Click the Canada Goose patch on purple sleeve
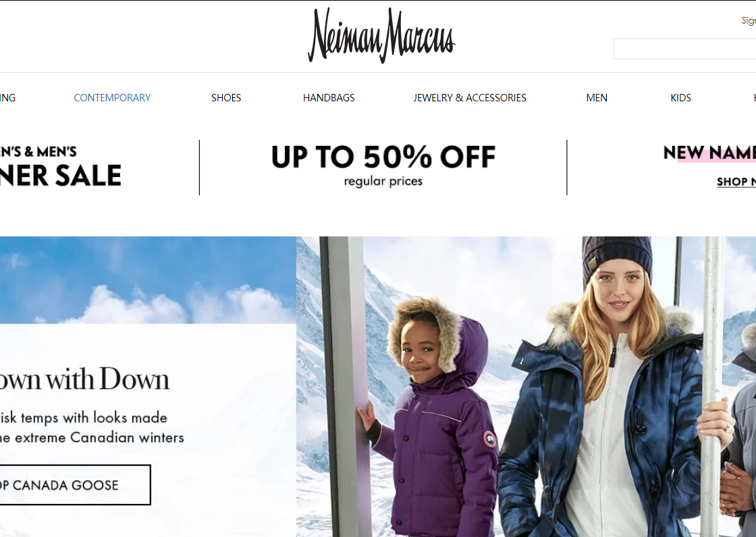This screenshot has height=537, width=756. 490,438
